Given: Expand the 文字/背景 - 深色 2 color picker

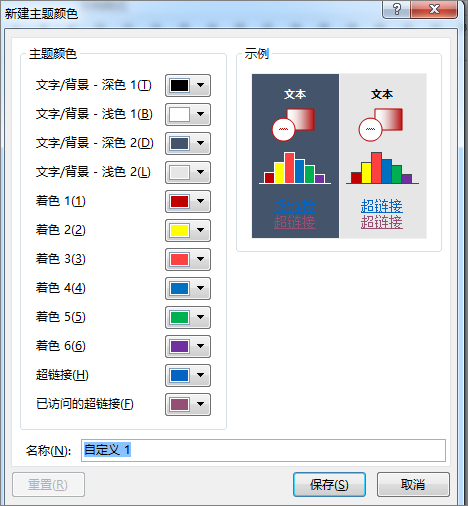Looking at the screenshot, I should point(188,143).
